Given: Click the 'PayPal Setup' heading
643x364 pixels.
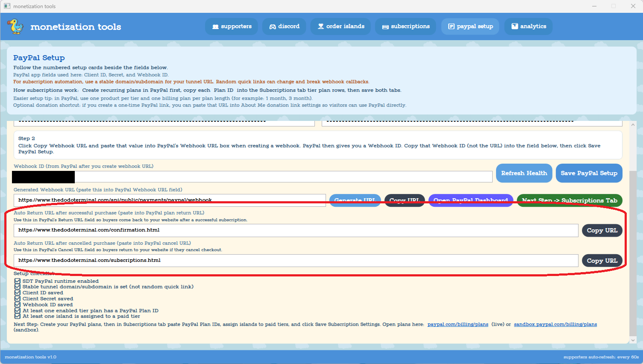Looking at the screenshot, I should point(39,58).
